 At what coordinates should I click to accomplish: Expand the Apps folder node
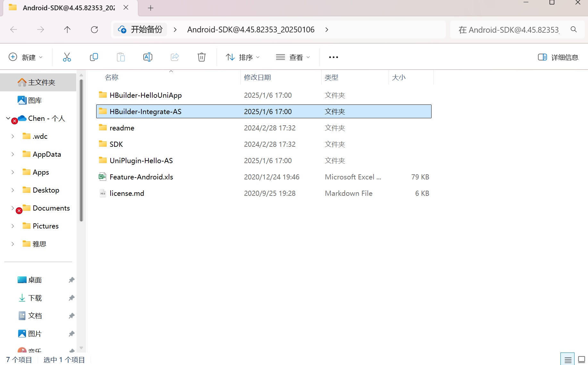tap(13, 172)
